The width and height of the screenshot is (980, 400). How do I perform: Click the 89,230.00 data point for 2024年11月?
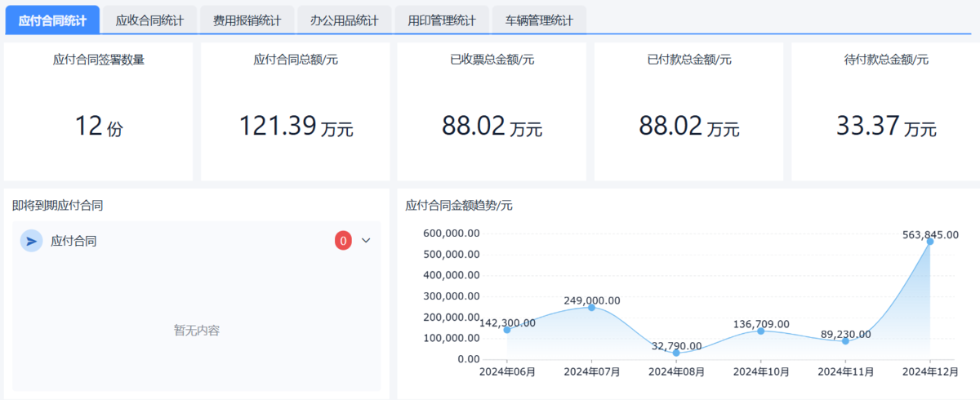pos(845,341)
